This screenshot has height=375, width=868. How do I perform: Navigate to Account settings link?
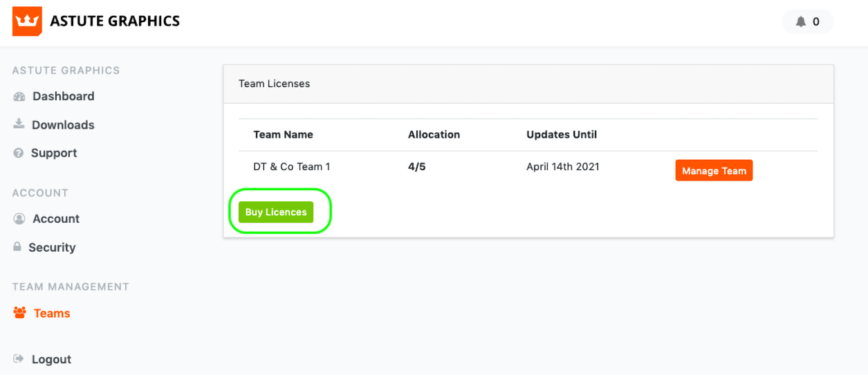56,219
